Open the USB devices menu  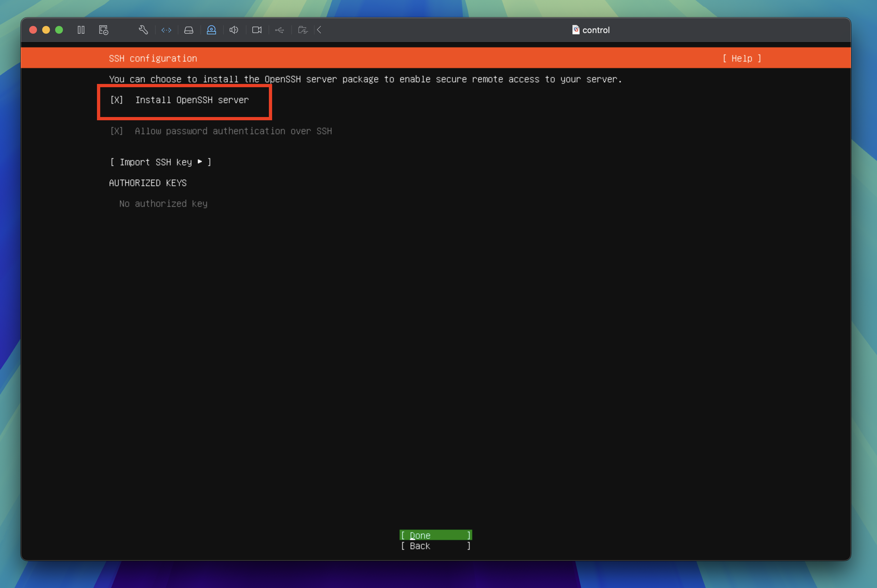pyautogui.click(x=280, y=30)
